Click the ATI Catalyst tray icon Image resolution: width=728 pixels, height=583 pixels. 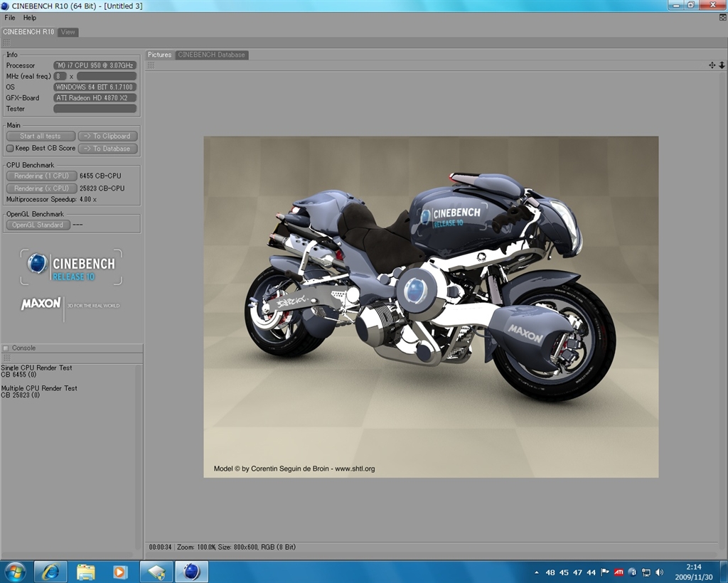619,572
